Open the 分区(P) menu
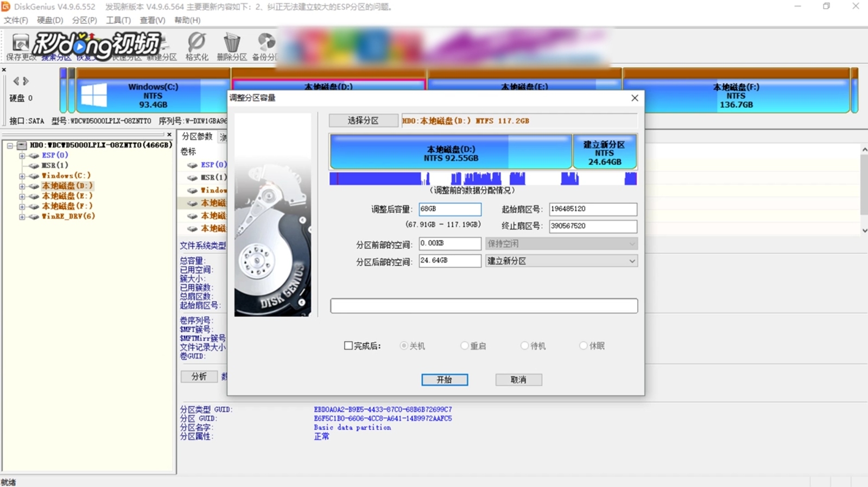Viewport: 868px width, 487px height. click(84, 20)
